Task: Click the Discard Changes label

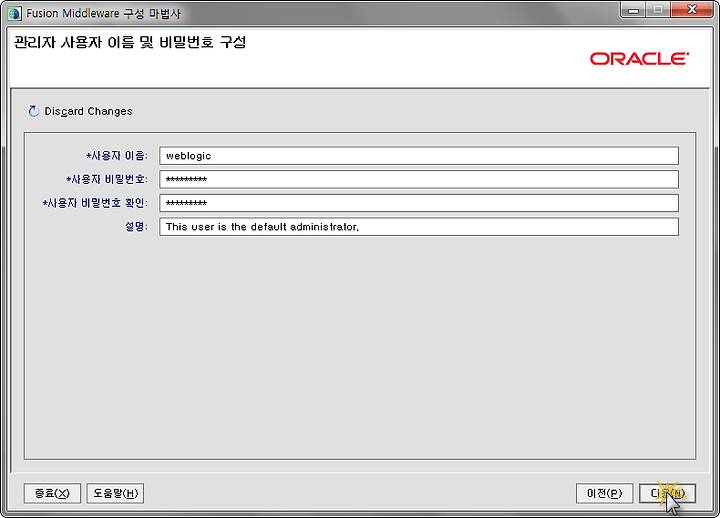Action: pos(88,112)
